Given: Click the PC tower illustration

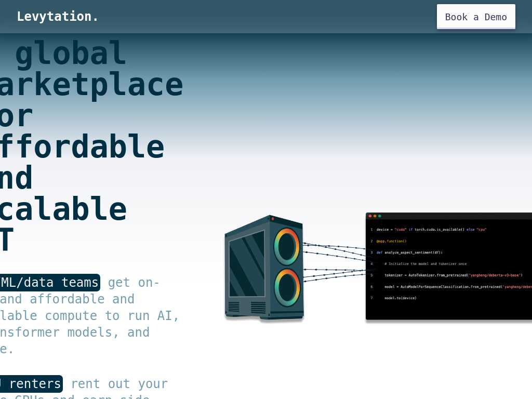Looking at the screenshot, I should point(264,268).
